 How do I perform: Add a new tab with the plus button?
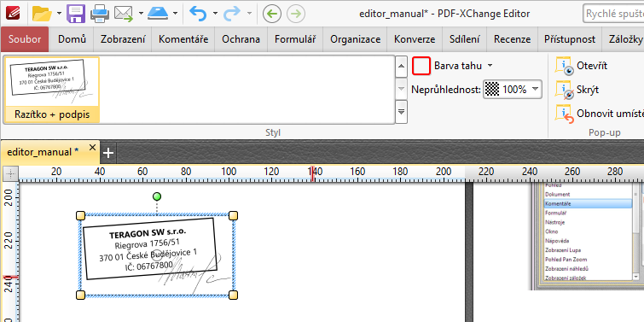pos(108,153)
